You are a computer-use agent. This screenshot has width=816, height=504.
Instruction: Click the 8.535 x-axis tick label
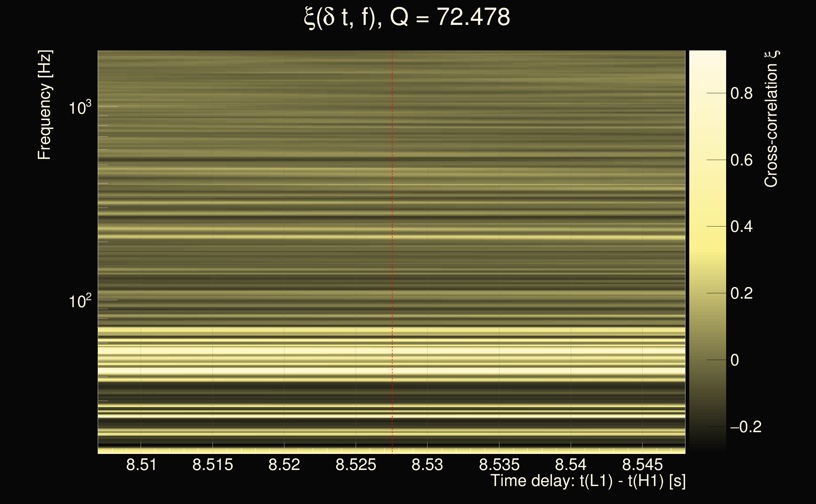(499, 465)
